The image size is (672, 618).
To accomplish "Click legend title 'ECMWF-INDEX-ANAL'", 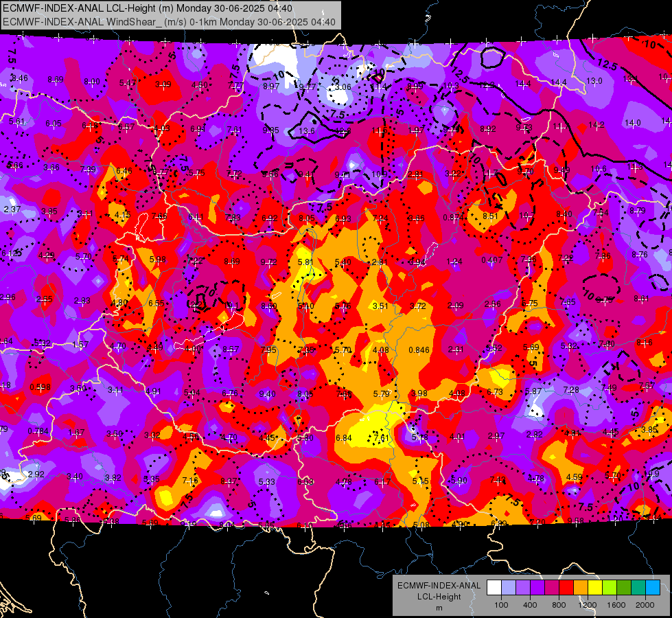I will pos(439,586).
